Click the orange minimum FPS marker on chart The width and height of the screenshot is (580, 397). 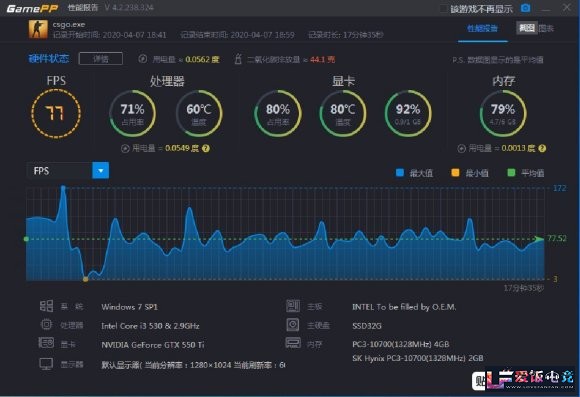pos(86,279)
